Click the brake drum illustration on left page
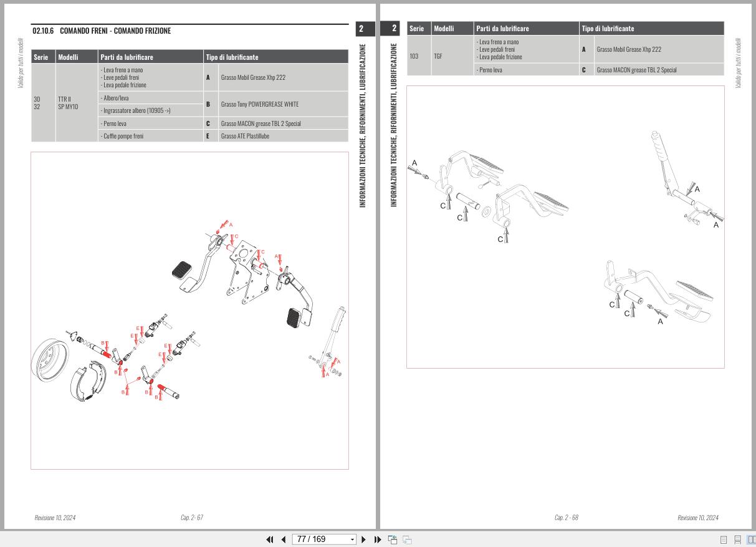This screenshot has width=756, height=547. (51, 361)
